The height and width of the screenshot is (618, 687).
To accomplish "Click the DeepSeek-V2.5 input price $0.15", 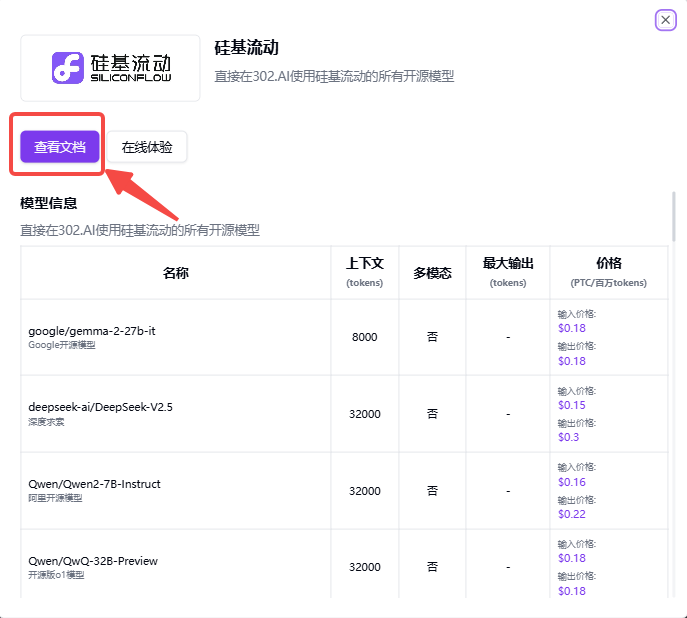I will [572, 405].
